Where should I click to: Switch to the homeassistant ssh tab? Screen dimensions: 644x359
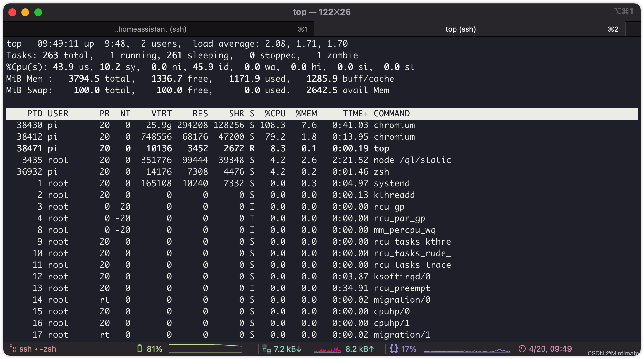tap(150, 29)
